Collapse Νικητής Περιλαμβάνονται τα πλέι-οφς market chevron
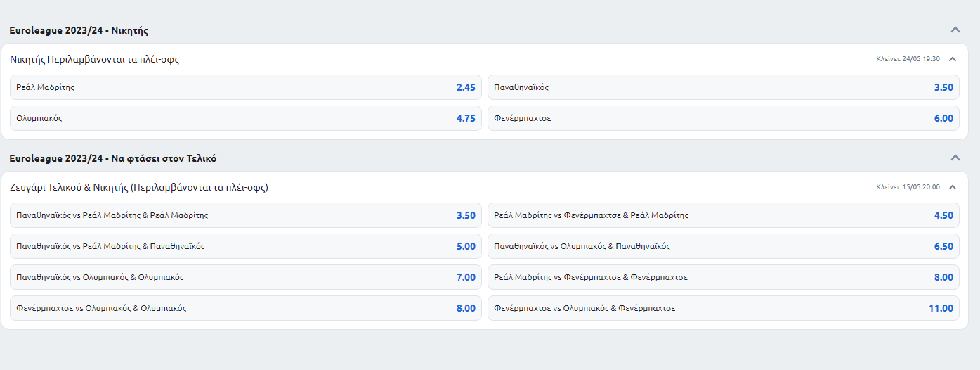The image size is (980, 370). pos(953,59)
